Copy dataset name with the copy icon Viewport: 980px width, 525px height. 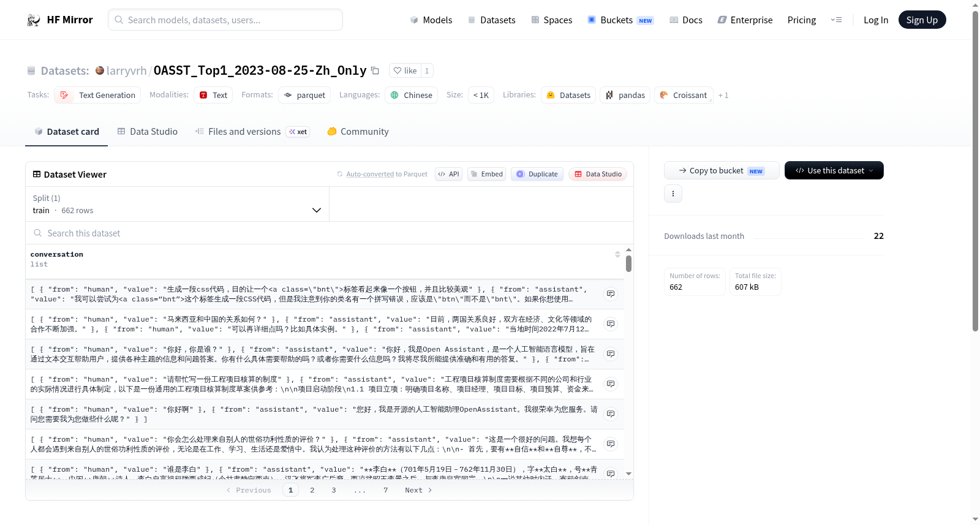tap(375, 70)
